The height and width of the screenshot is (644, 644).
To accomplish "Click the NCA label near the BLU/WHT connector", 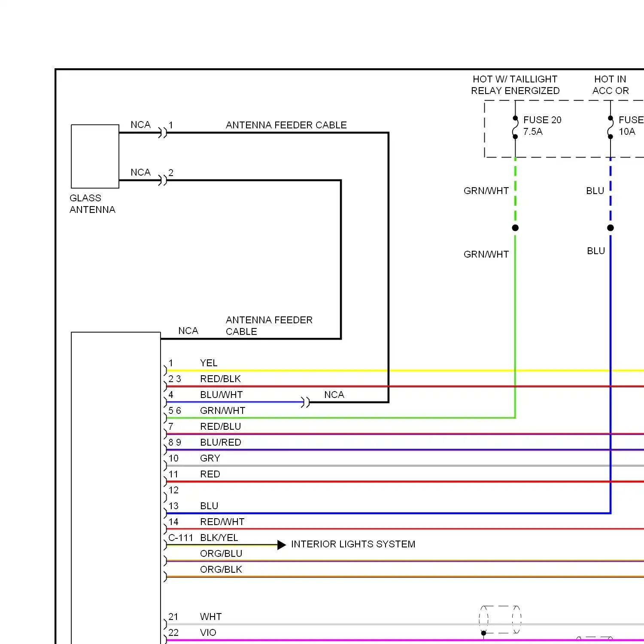I will [x=334, y=395].
